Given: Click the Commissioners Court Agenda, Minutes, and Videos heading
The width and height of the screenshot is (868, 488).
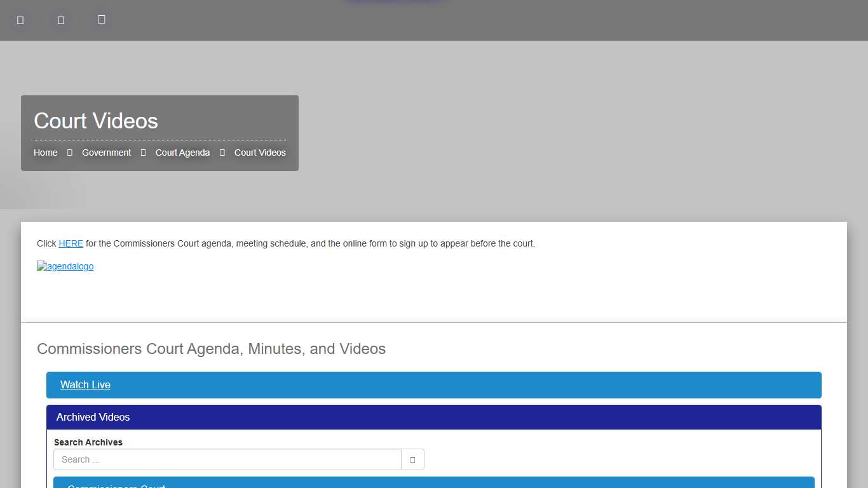Looking at the screenshot, I should point(211,349).
